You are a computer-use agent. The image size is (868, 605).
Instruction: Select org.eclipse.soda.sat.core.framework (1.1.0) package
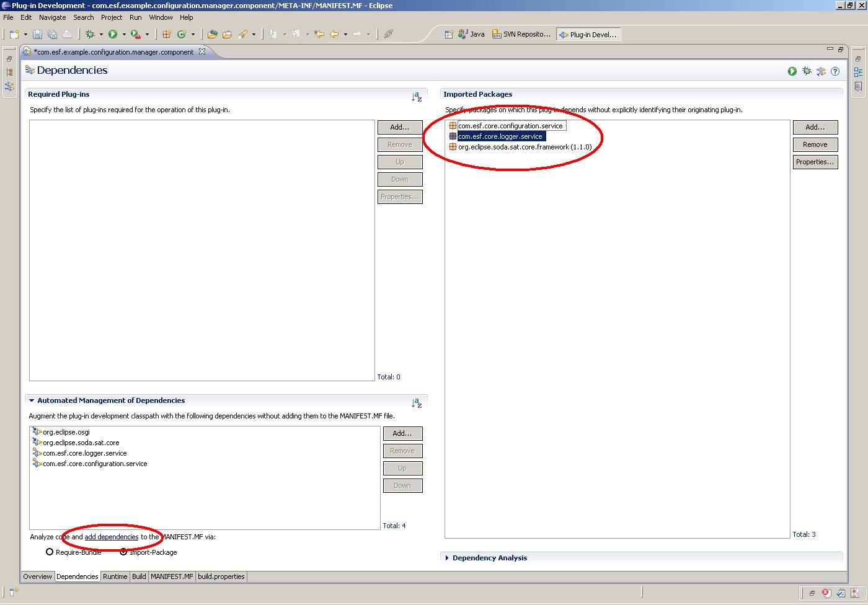(520, 147)
